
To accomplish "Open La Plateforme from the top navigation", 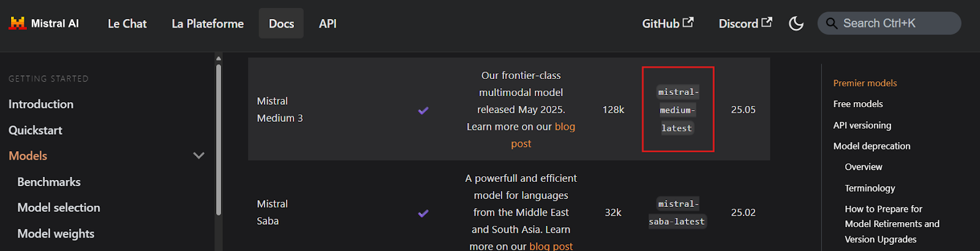I will point(208,23).
